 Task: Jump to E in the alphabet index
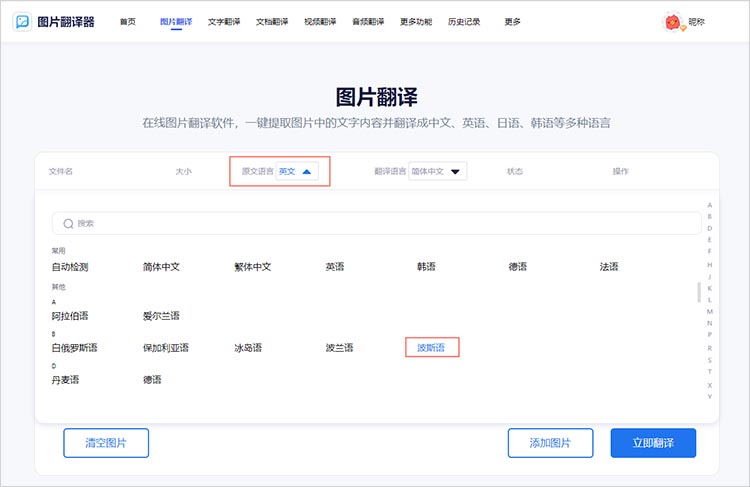[710, 240]
